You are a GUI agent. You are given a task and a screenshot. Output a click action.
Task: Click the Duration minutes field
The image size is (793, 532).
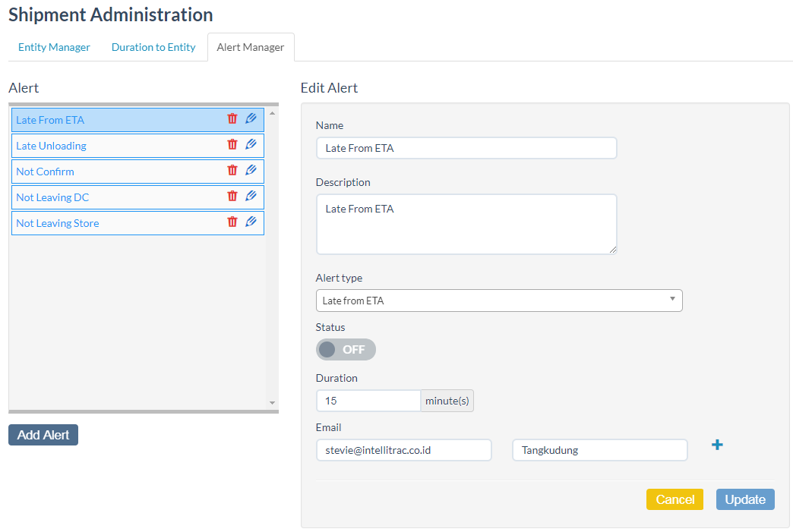tap(368, 401)
